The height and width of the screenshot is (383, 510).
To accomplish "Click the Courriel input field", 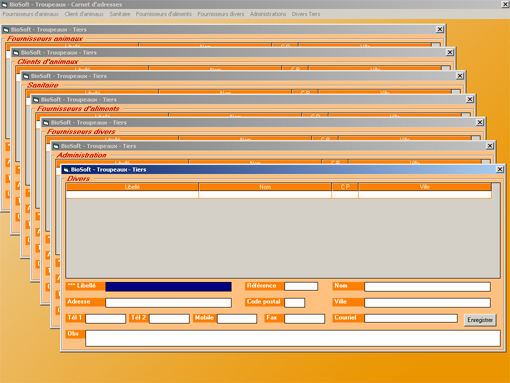I will (x=411, y=318).
